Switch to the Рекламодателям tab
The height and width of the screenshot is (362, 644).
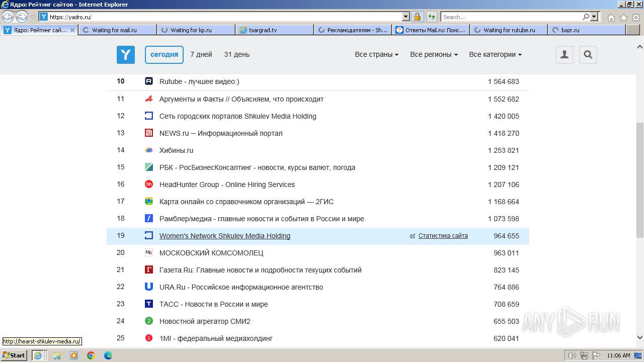tap(353, 30)
